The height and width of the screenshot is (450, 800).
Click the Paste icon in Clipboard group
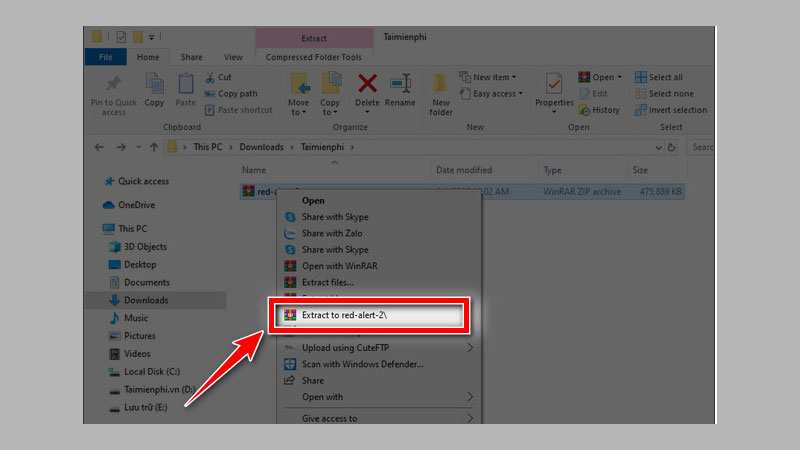pos(186,89)
